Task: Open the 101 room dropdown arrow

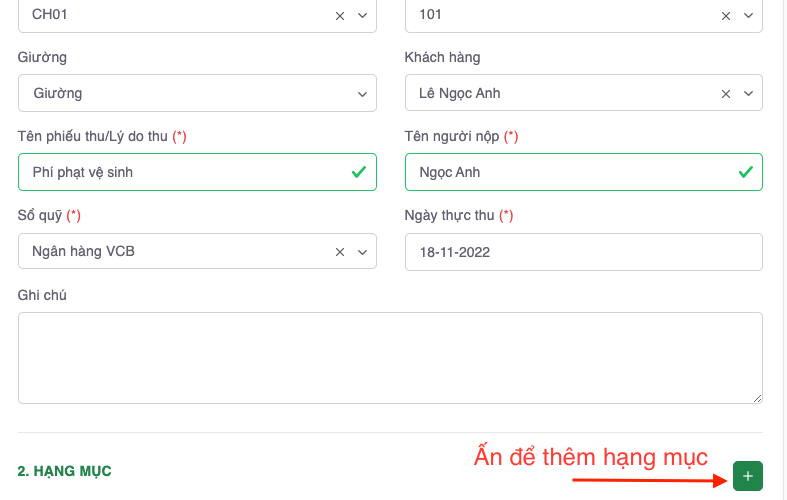Action: pos(748,15)
